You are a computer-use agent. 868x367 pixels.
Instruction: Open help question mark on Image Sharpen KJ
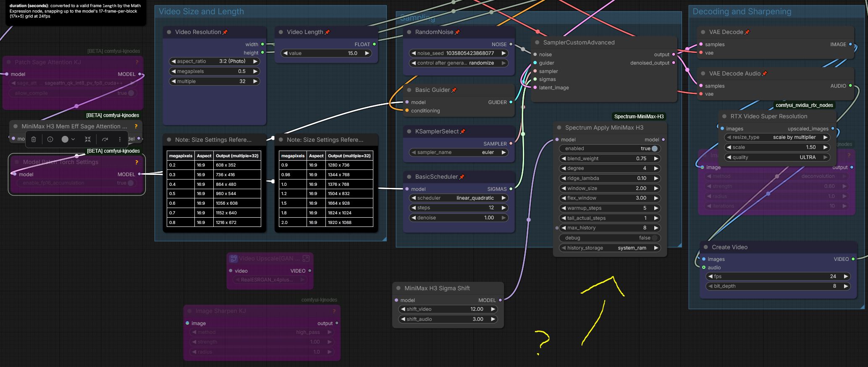[334, 311]
